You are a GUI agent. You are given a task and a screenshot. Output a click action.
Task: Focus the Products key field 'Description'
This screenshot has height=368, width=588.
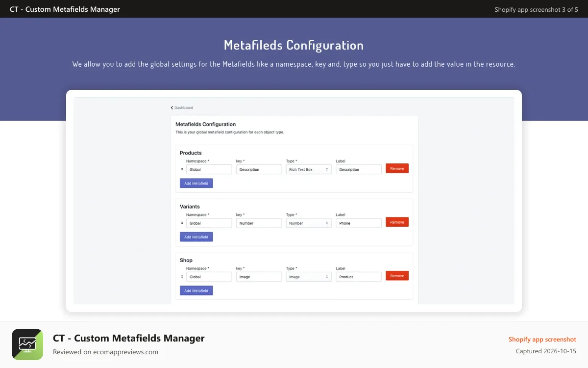click(259, 169)
